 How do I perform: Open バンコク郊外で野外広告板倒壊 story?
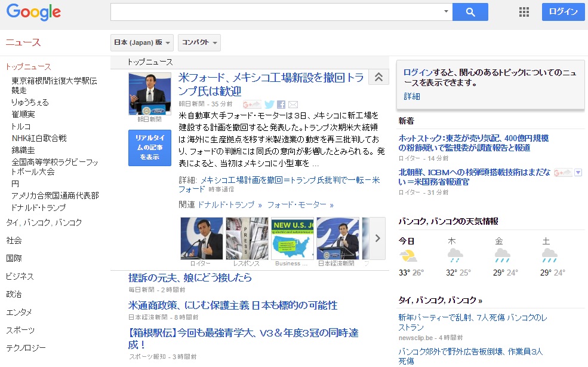point(470,356)
